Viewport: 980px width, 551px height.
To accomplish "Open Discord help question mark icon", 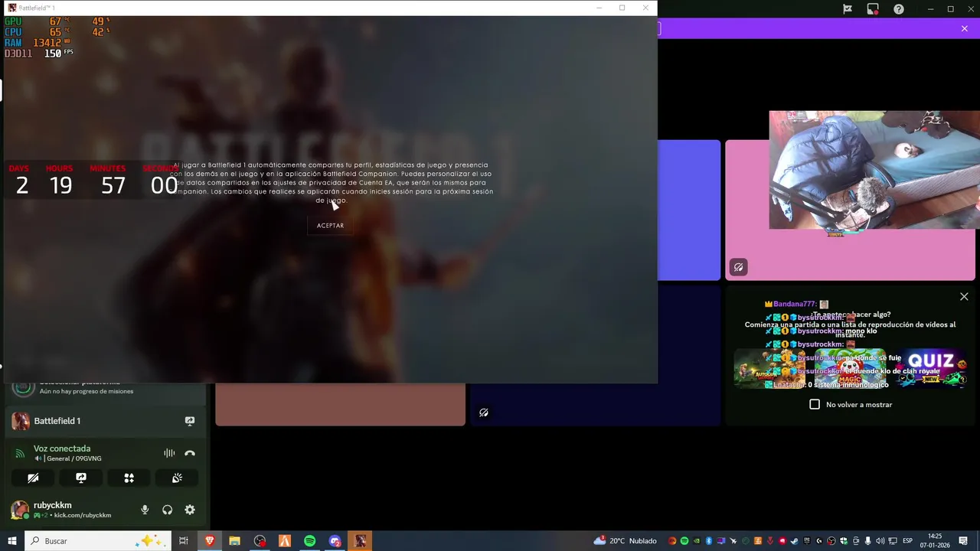I will coord(899,9).
